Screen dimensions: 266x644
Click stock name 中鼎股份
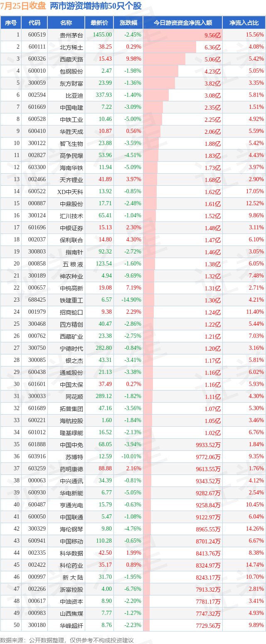(71, 204)
